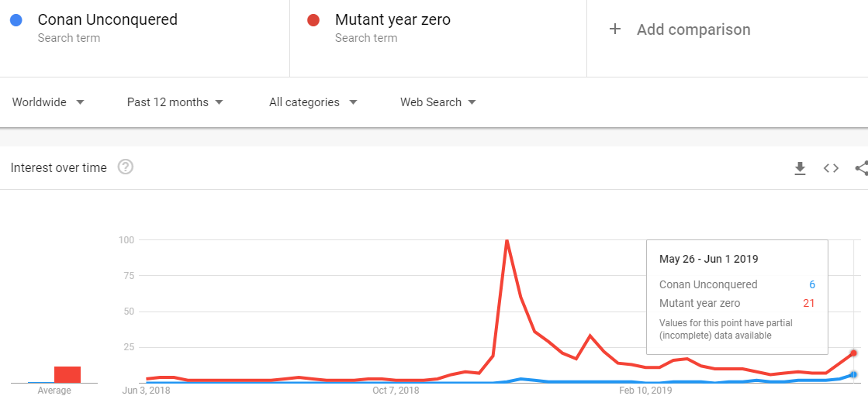The width and height of the screenshot is (868, 420).
Task: Click the Oct 7, 2018 axis label
Action: point(396,391)
